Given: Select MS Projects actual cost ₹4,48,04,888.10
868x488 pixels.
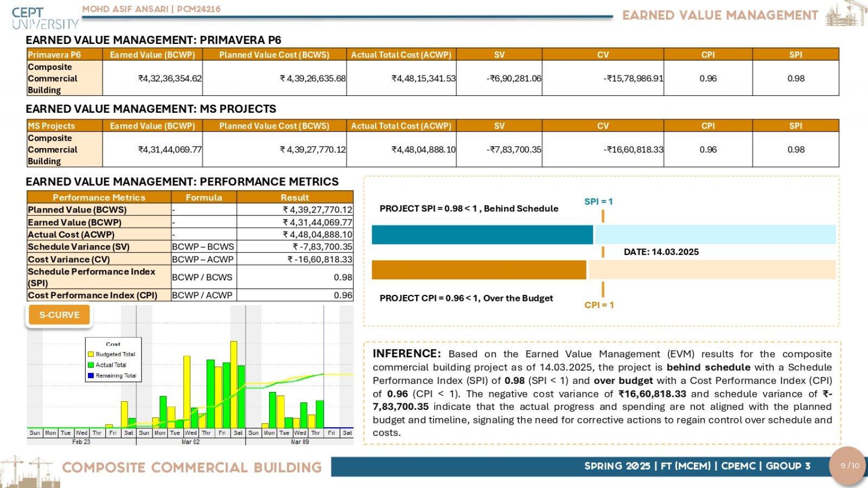Looking at the screenshot, I should [x=424, y=150].
